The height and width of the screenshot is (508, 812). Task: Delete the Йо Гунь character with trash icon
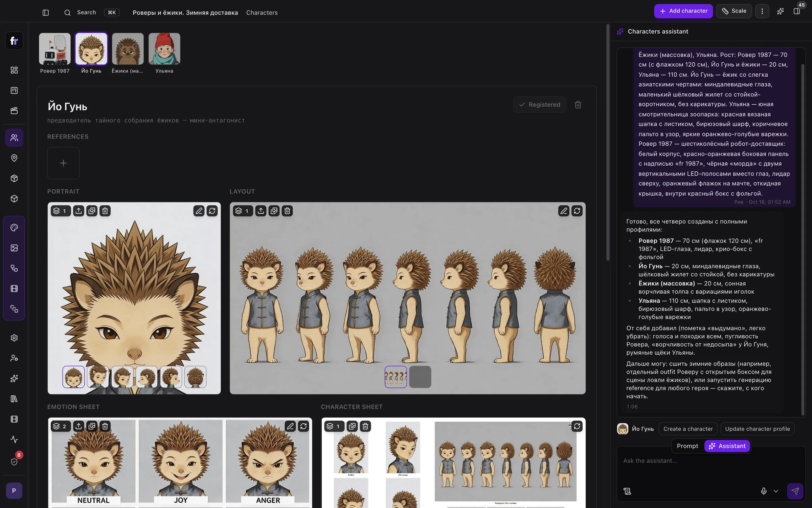(578, 105)
